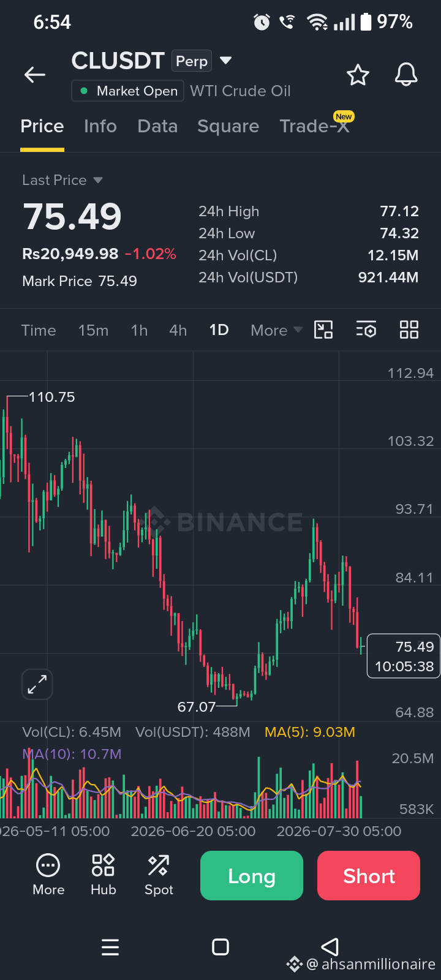Viewport: 441px width, 980px height.
Task: Open price alert bell icon
Action: click(405, 75)
